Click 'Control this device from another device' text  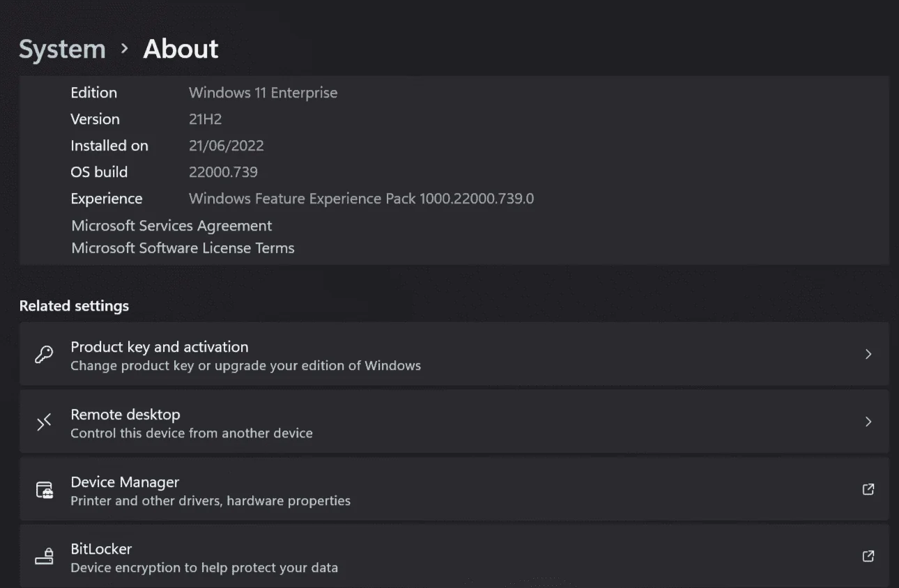pos(192,433)
